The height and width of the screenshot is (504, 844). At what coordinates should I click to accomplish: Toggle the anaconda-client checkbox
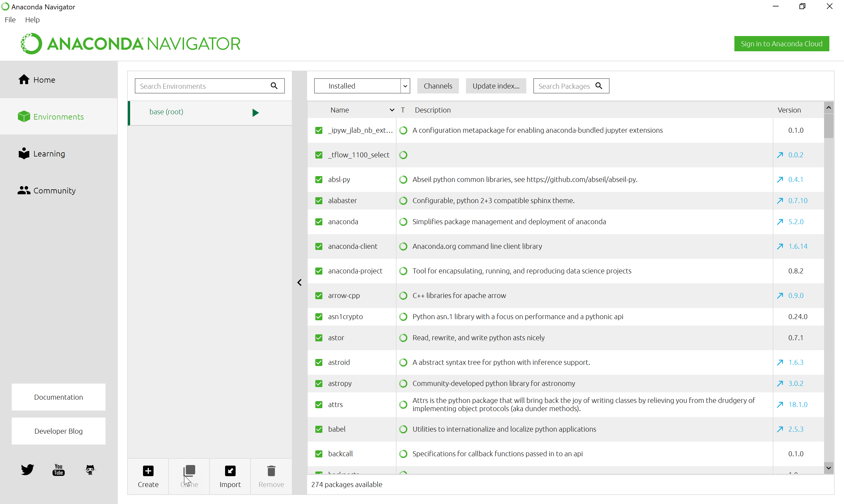pos(319,246)
